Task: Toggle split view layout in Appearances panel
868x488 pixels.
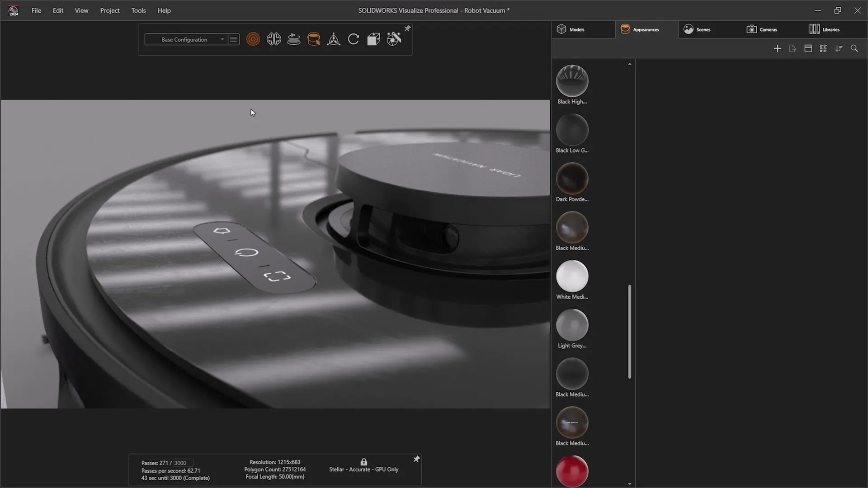Action: [808, 48]
